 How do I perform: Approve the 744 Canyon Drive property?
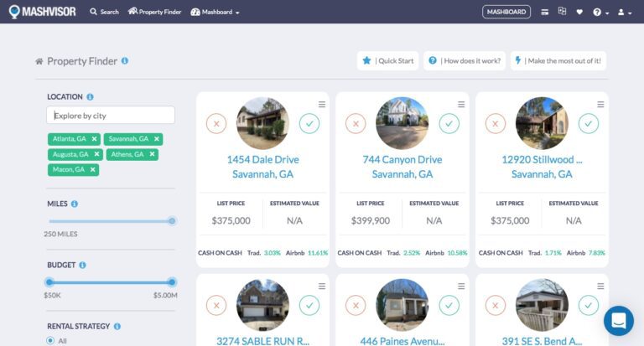pos(449,123)
